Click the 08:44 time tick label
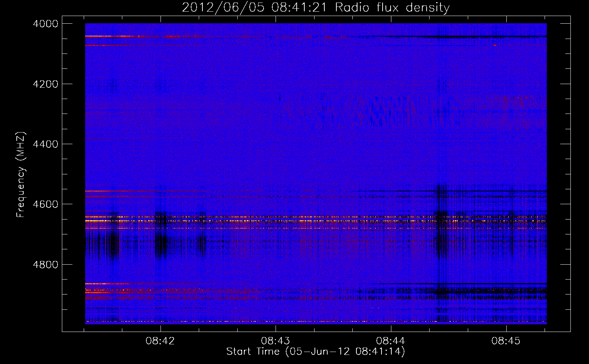 click(391, 341)
